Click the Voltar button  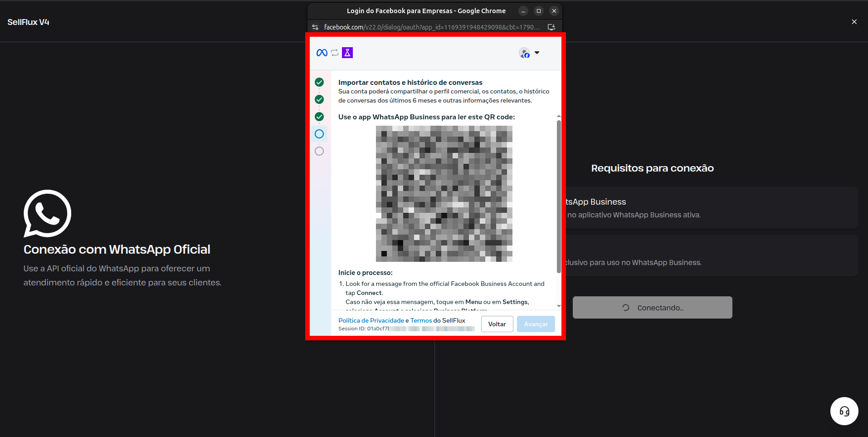(497, 324)
